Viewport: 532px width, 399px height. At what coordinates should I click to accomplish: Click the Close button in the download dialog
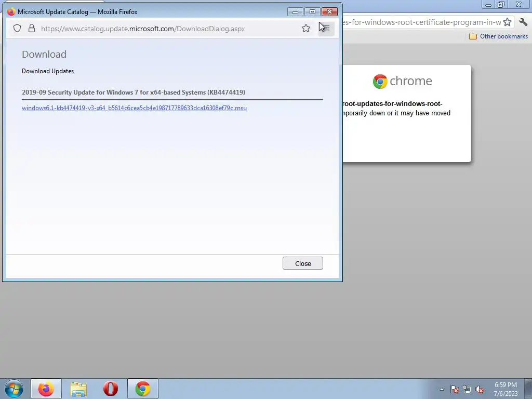pos(303,263)
